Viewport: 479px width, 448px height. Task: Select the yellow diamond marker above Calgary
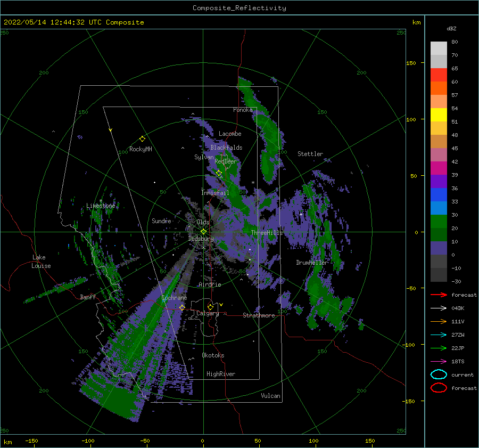210,307
